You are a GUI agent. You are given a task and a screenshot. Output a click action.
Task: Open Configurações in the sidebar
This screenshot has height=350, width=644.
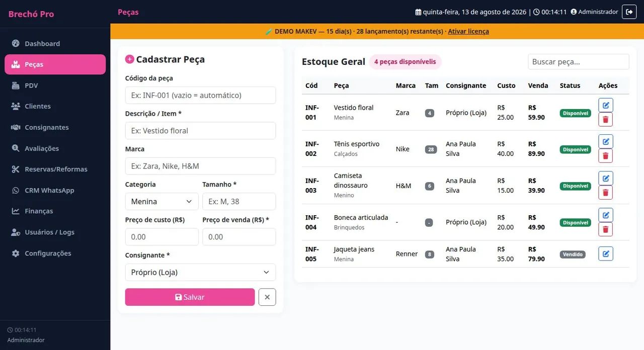[55, 253]
